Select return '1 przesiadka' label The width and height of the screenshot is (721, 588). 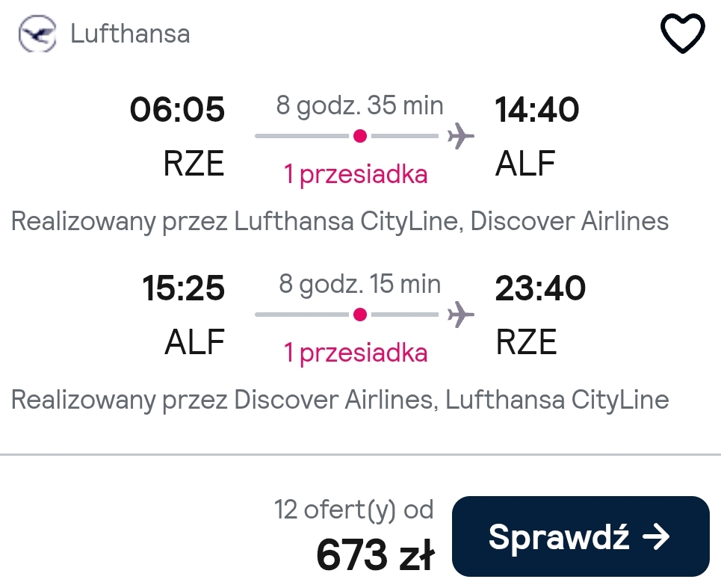356,353
